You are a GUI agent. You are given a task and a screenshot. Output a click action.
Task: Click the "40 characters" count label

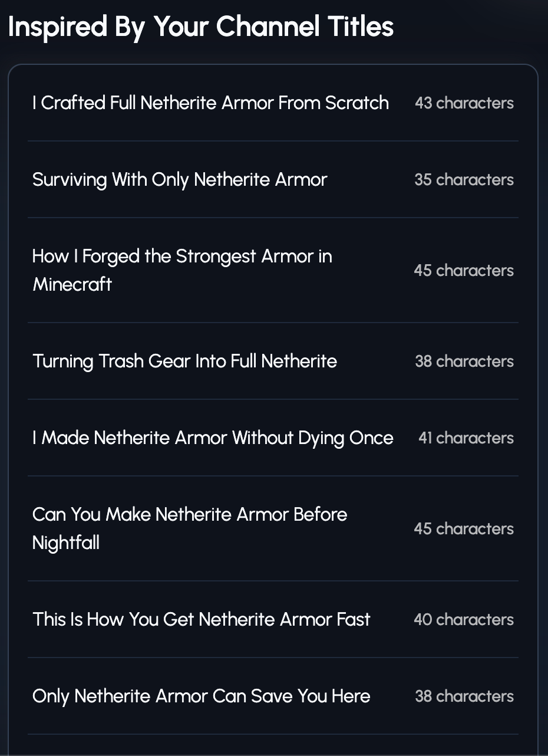pos(464,620)
